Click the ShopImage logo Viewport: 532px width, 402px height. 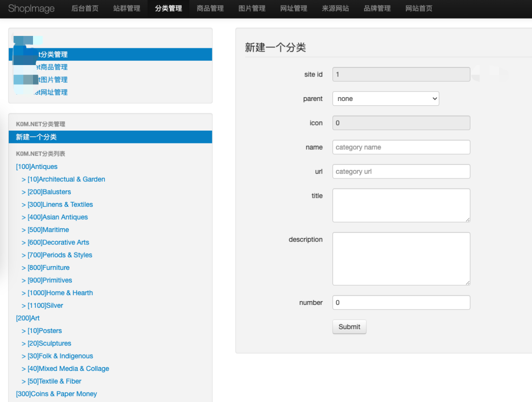coord(31,9)
